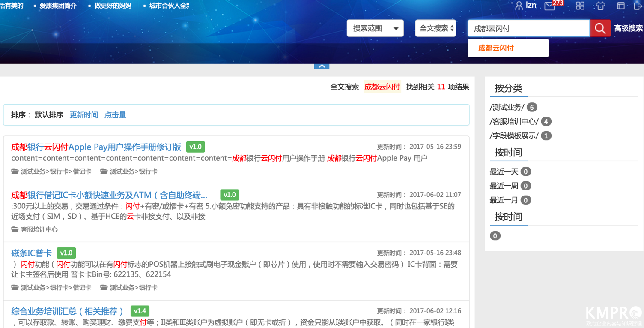The image size is (644, 328).
Task: Click the 按分类 section heading
Action: pos(508,88)
